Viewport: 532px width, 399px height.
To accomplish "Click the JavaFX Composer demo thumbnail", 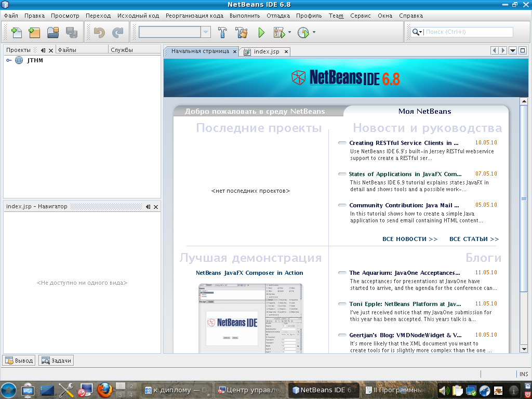I will pyautogui.click(x=250, y=318).
